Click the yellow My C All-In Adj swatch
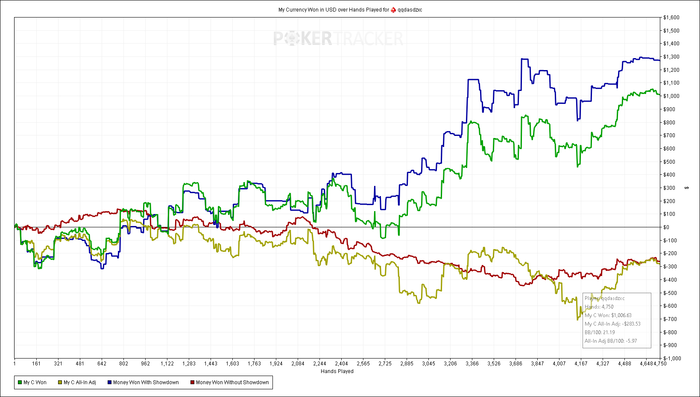 (x=59, y=383)
